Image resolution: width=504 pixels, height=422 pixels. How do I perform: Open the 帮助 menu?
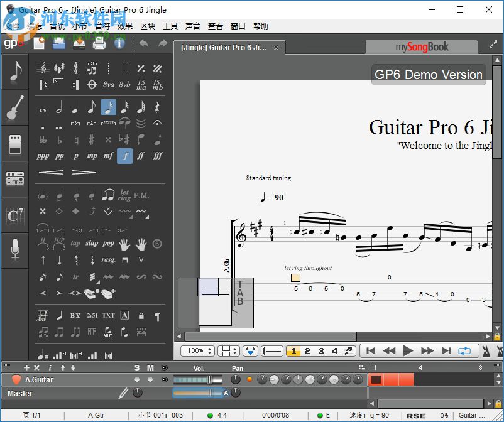coord(261,26)
